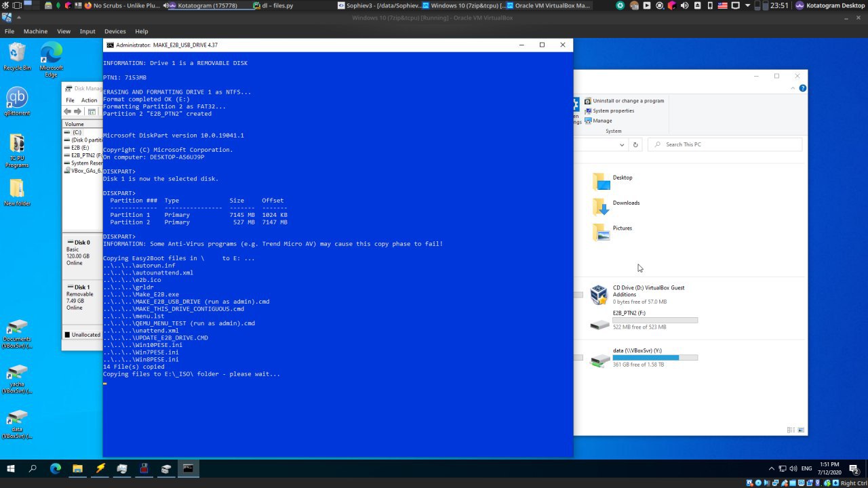Open VirtualBox Input menu

[x=87, y=31]
